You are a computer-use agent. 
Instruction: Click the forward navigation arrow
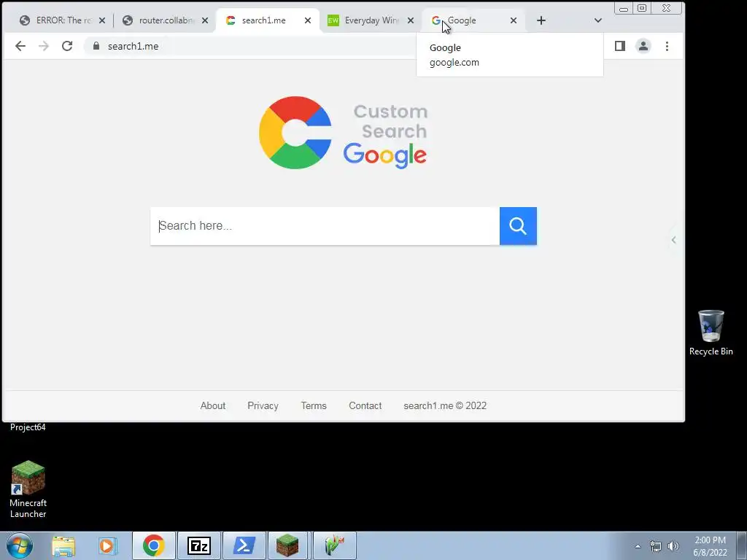coord(43,46)
